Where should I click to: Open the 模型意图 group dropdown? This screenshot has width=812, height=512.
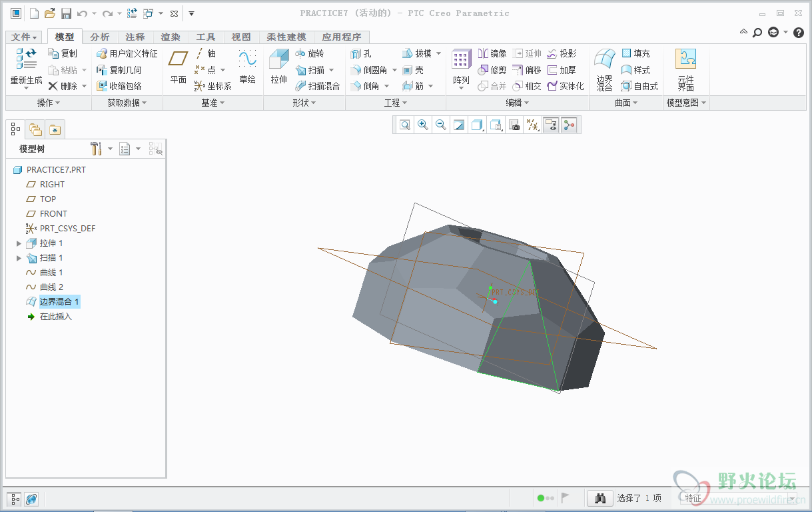(687, 103)
